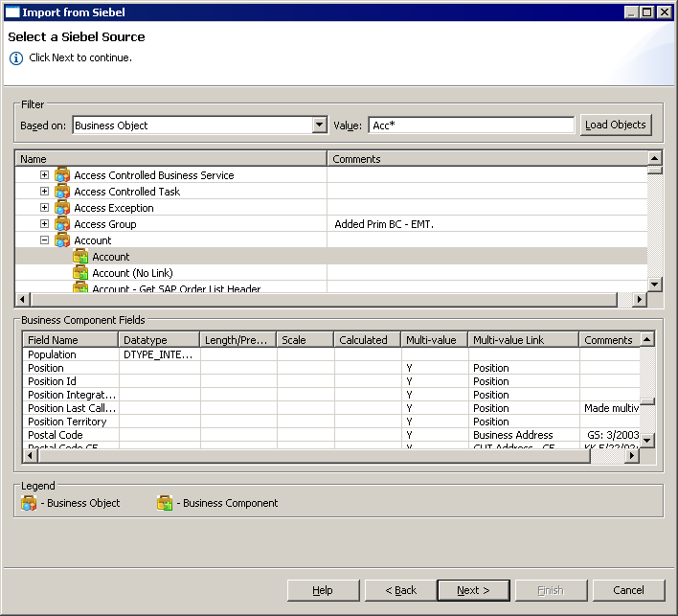678x616 pixels.
Task: Expand the Access Exception node
Action: (x=44, y=207)
